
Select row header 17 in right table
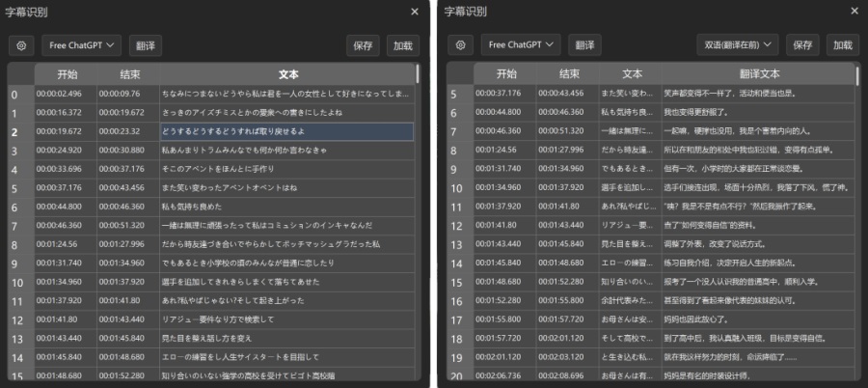460,319
